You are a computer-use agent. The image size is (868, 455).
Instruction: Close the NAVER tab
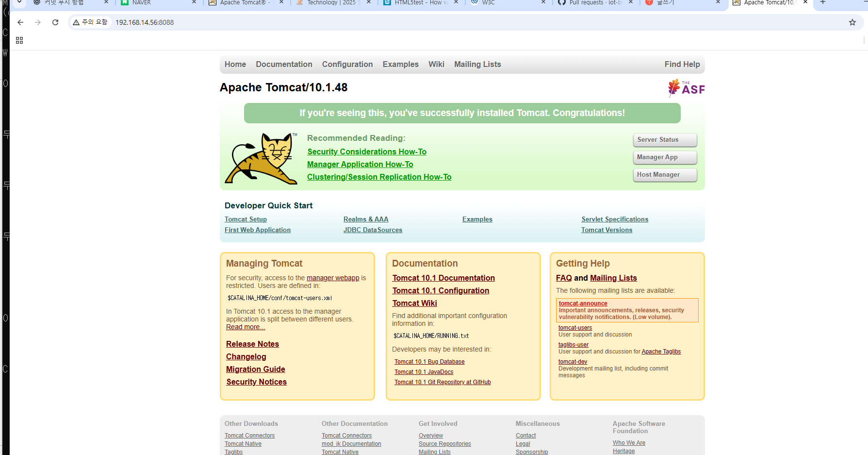click(x=194, y=2)
